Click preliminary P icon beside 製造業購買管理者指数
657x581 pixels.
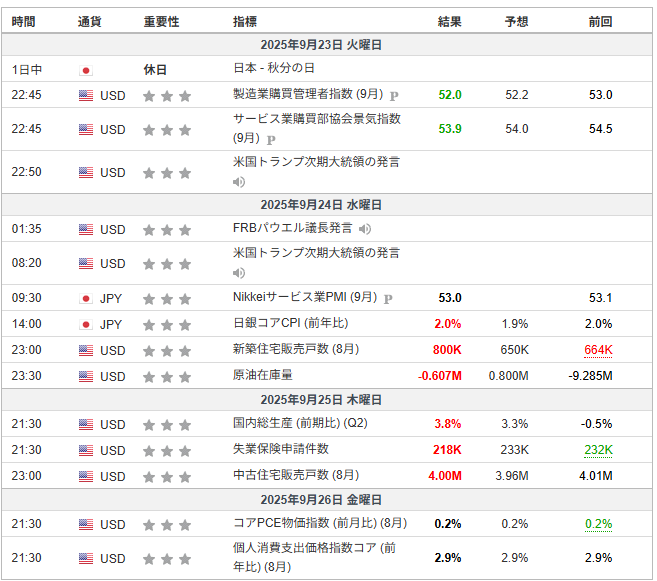tap(394, 96)
